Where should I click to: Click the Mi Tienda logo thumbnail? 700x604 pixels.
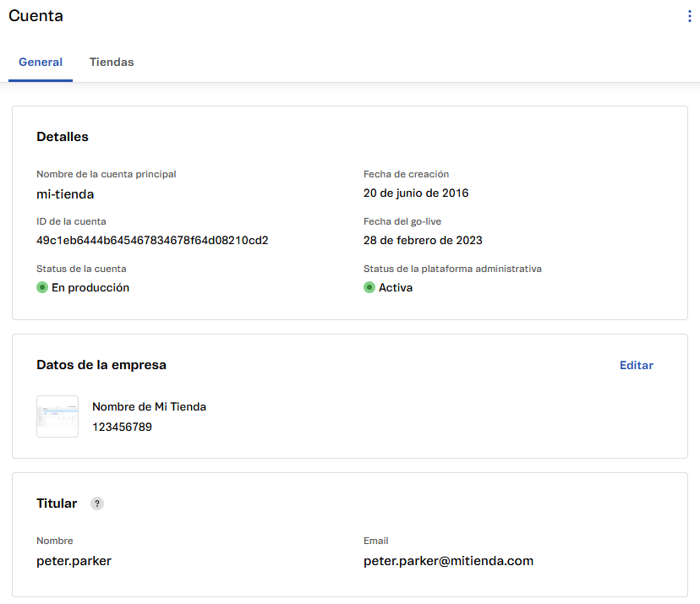tap(57, 416)
